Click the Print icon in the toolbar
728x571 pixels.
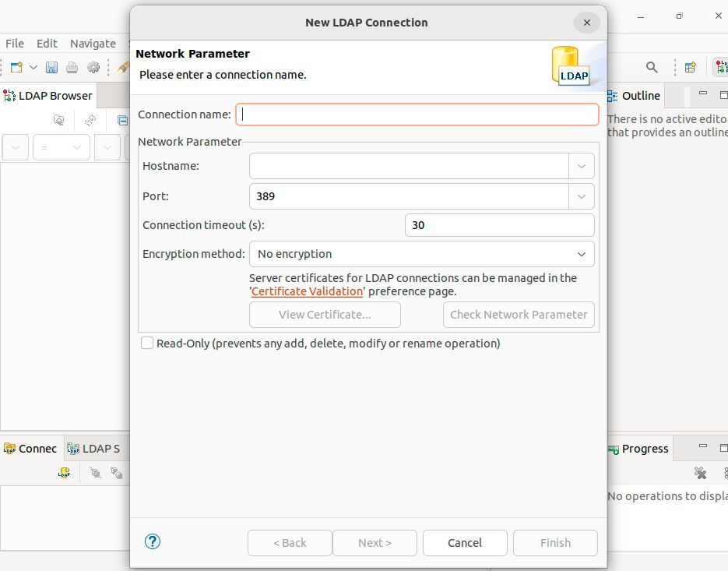coord(72,68)
